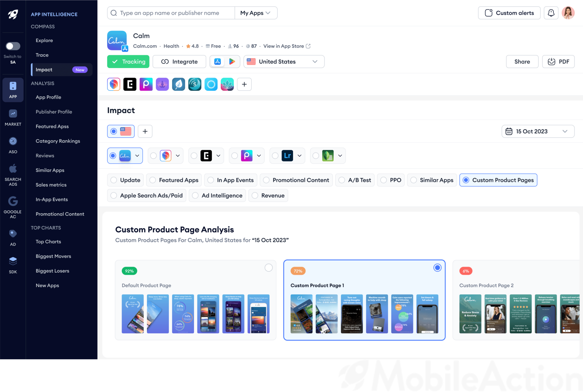
Task: Click the purple meditation figure app icon
Action: [162, 84]
